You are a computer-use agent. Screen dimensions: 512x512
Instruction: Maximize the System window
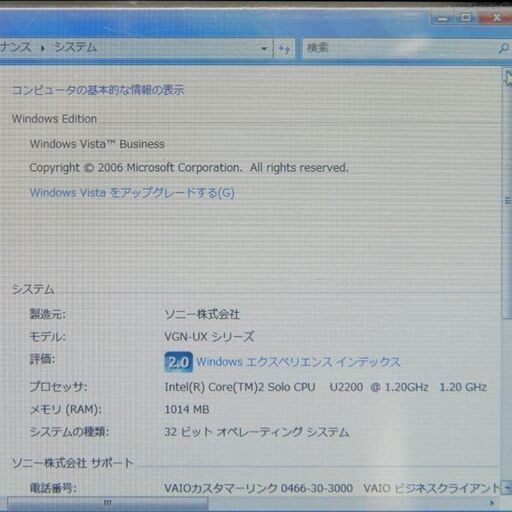point(466,17)
